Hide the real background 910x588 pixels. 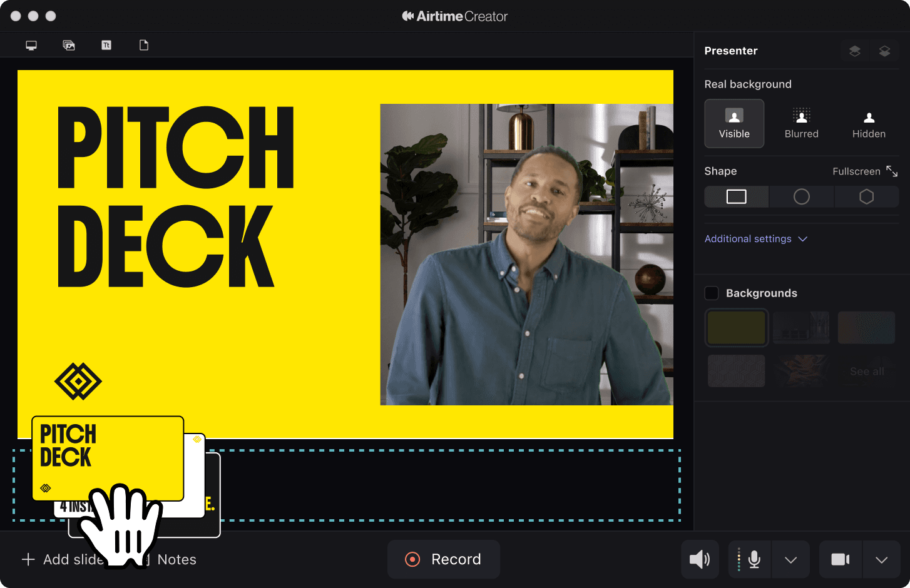pos(869,123)
